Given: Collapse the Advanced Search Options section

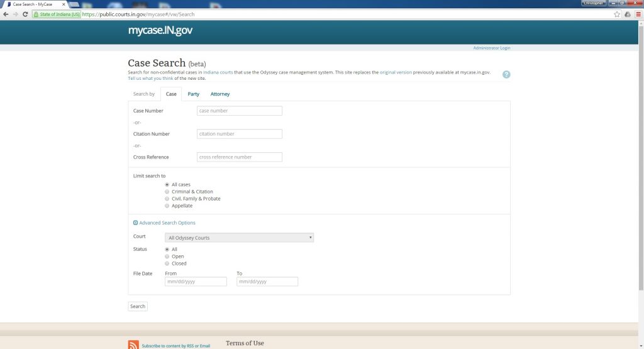Looking at the screenshot, I should click(136, 223).
